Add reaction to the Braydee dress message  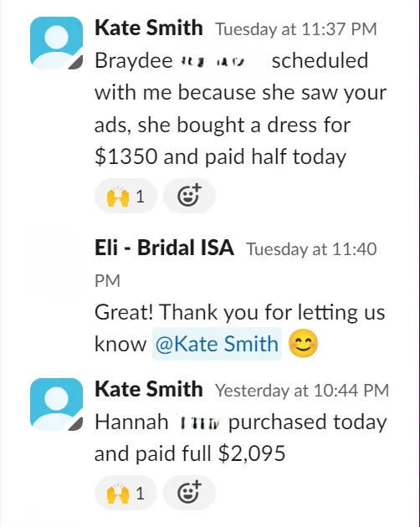pos(189,196)
